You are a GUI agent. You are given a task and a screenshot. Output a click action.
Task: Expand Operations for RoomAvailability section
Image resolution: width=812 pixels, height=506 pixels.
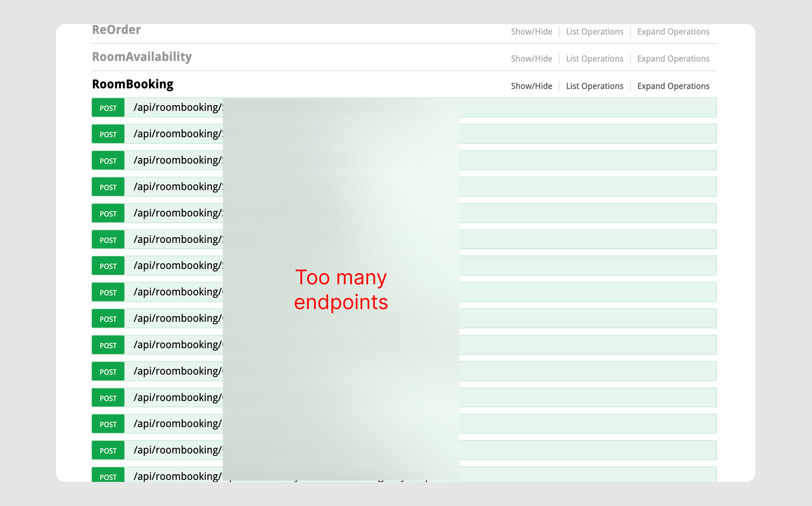pos(673,59)
